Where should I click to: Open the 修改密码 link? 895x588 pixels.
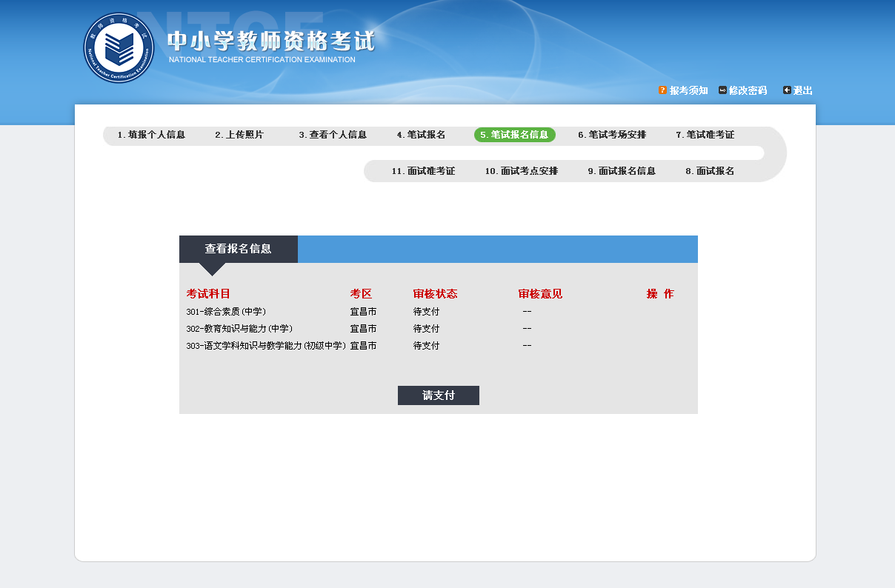click(x=748, y=90)
